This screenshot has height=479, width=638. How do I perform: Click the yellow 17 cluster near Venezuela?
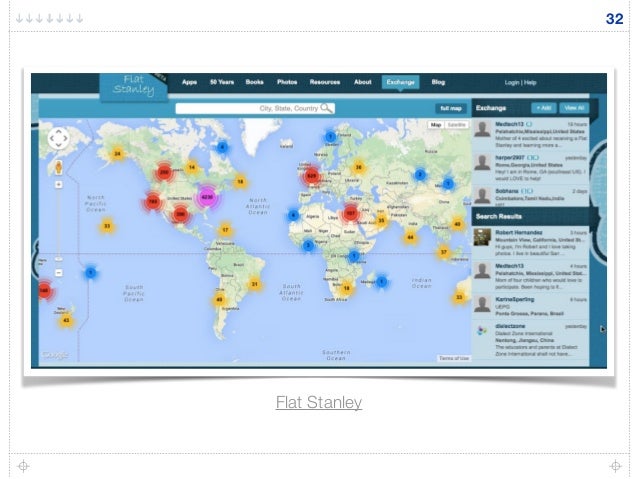225,230
